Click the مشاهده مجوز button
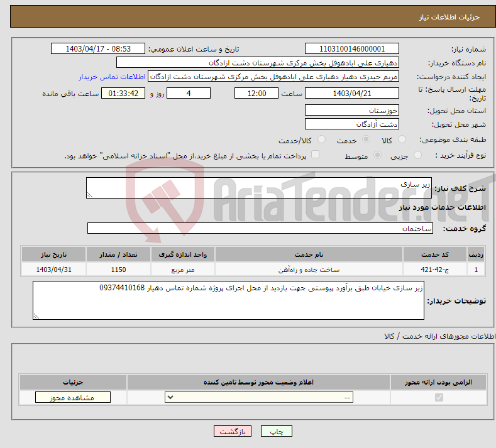Screen dimensions: 496x448 tap(73, 397)
